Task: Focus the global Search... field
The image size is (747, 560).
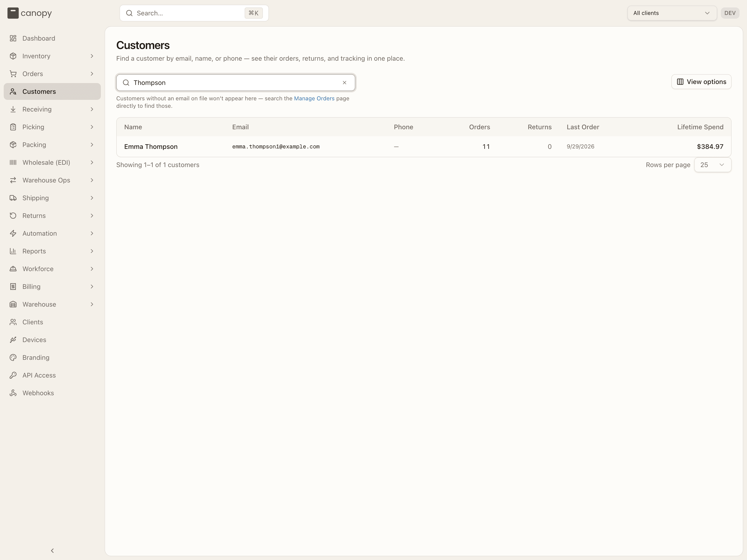Action: (x=194, y=13)
